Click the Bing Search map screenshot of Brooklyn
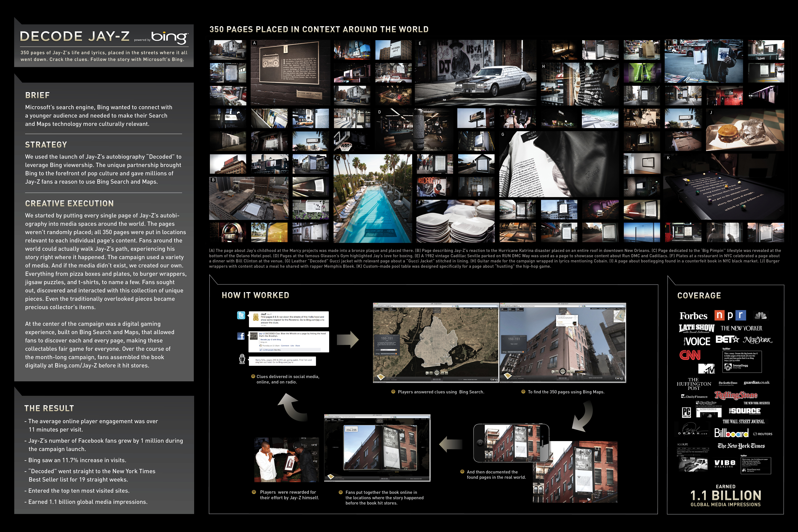Screen dimensions: 798x532 click(436, 343)
